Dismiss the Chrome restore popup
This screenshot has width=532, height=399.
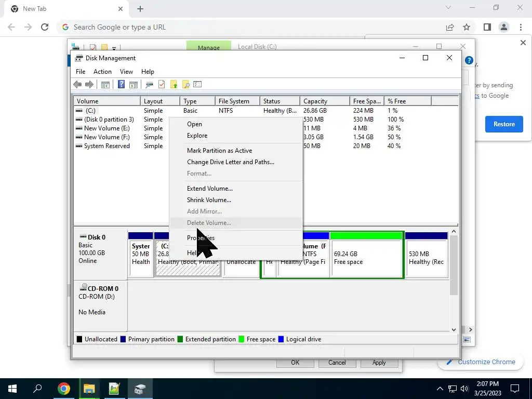523,43
